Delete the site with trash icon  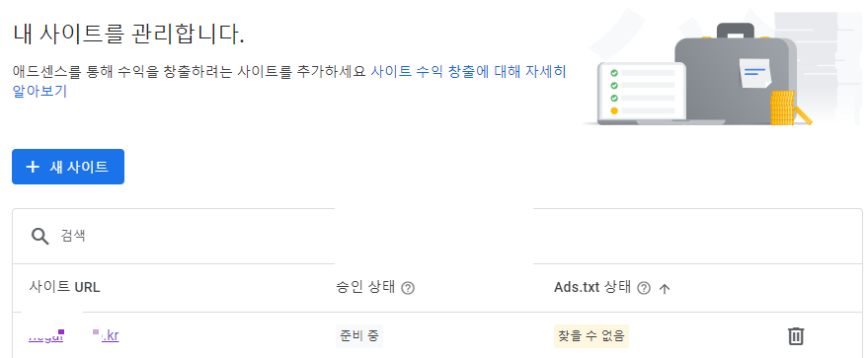click(796, 336)
